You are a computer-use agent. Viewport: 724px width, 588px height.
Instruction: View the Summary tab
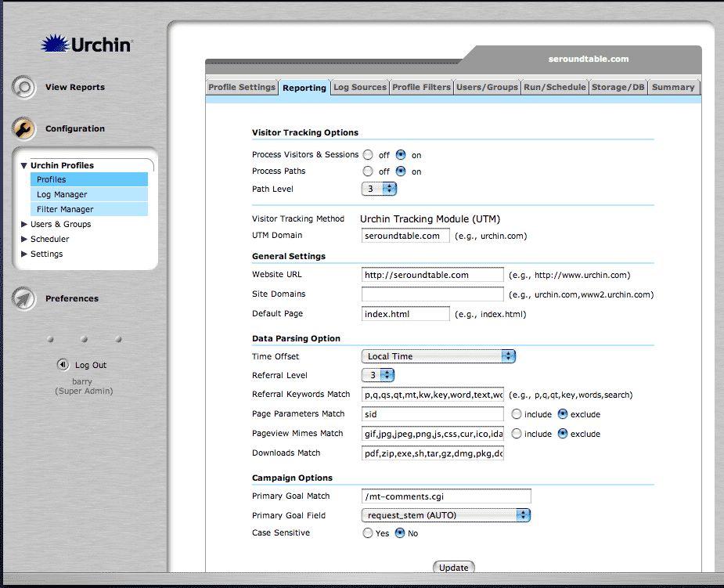coord(673,87)
